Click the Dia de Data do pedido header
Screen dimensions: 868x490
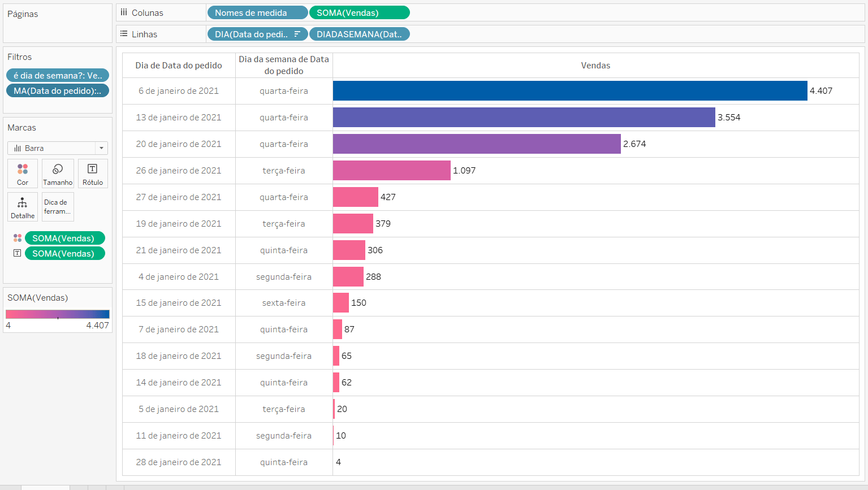click(179, 66)
